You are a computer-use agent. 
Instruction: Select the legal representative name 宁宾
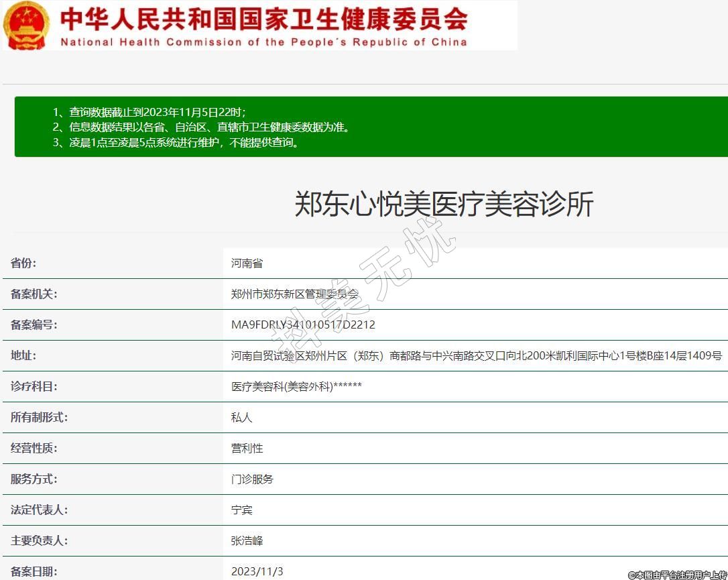click(x=241, y=510)
